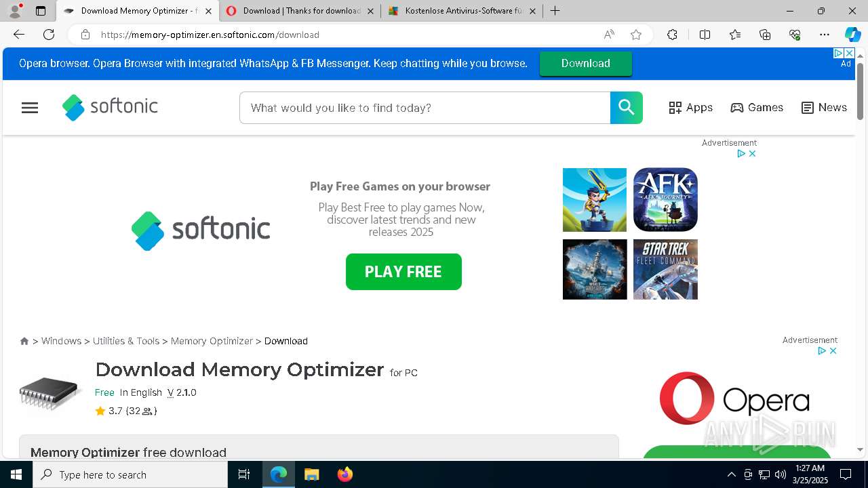The width and height of the screenshot is (868, 488).
Task: Open AdChoices on the games advertisement
Action: point(742,154)
